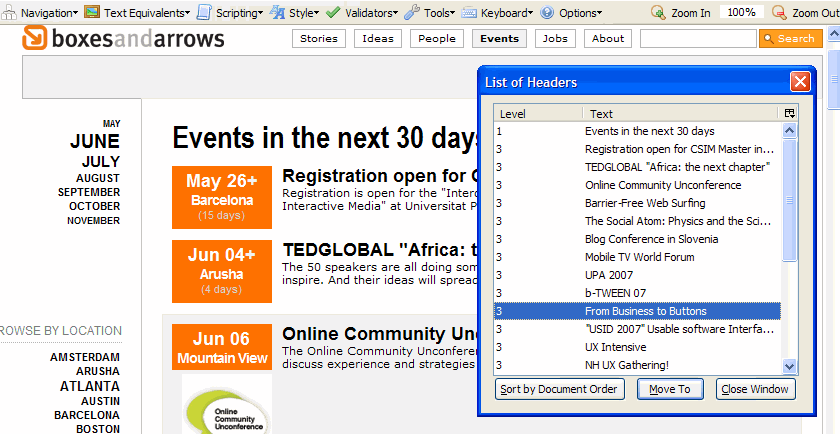Viewport: 840px width, 434px height.
Task: Close the List of Headers dialog
Action: point(800,82)
